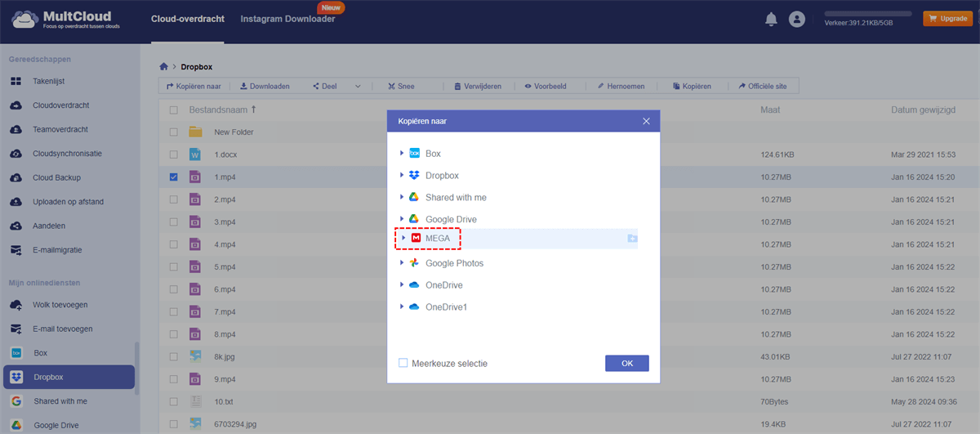The height and width of the screenshot is (434, 980).
Task: Open Instagram Downloader tab
Action: tap(287, 19)
